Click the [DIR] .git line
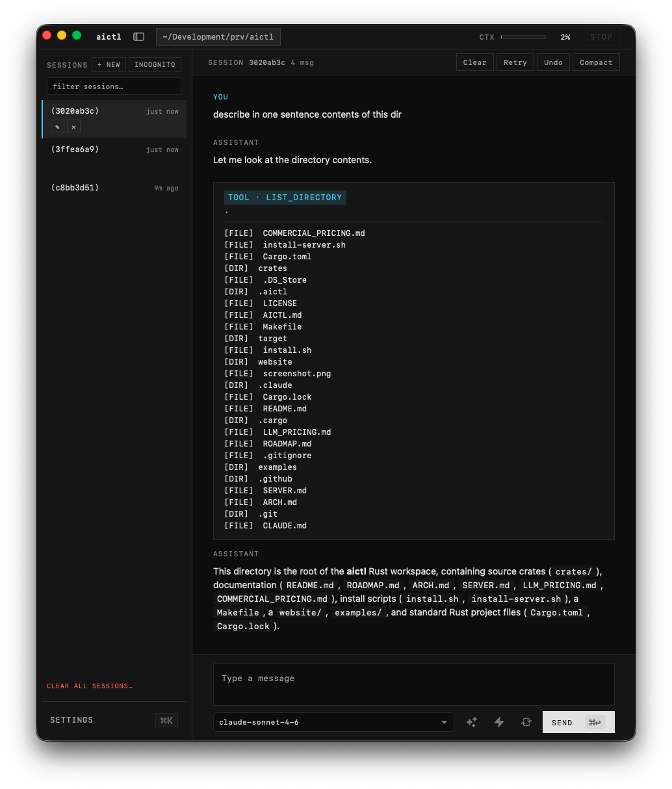The height and width of the screenshot is (789, 672). point(251,514)
